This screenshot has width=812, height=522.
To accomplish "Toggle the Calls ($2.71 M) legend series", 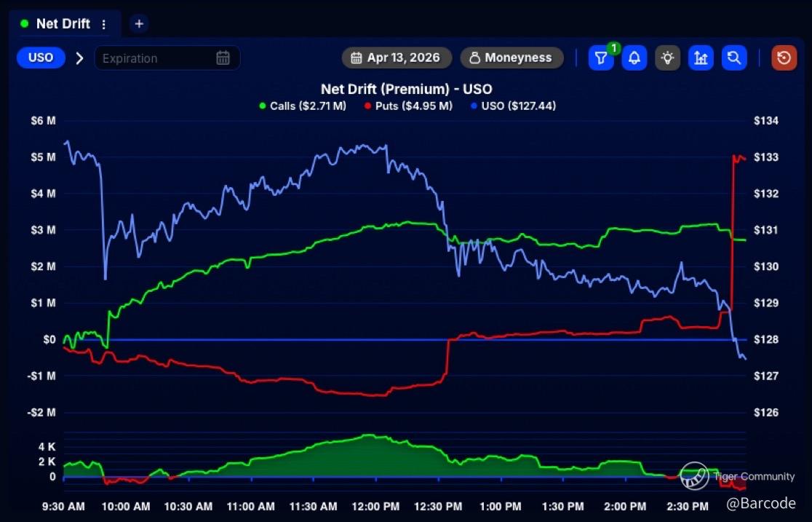I will [303, 106].
